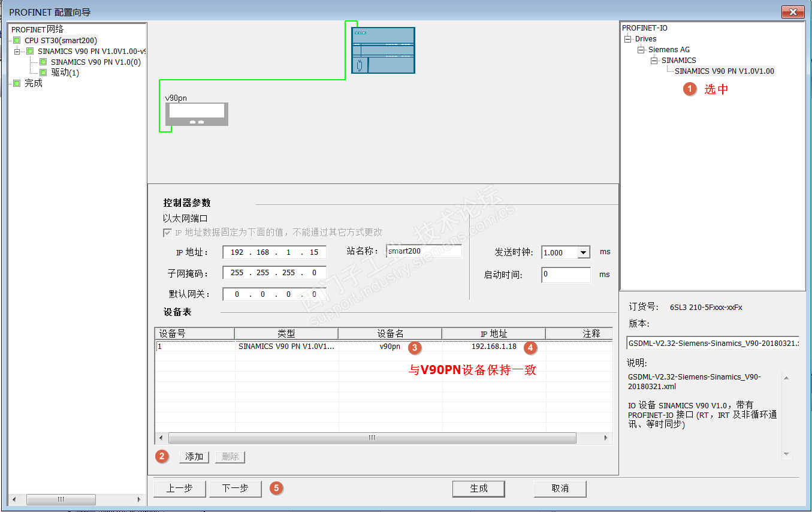Select CPU ST30(smart200) in the network tree
This screenshot has height=512, width=812.
tap(61, 41)
